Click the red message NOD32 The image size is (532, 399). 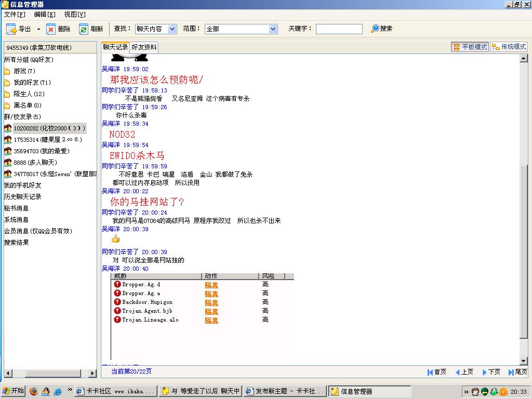click(122, 135)
